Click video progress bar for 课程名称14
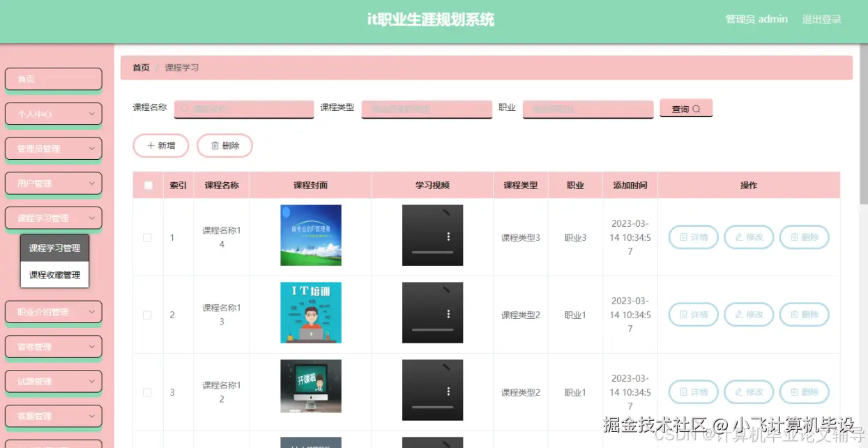 (x=432, y=252)
